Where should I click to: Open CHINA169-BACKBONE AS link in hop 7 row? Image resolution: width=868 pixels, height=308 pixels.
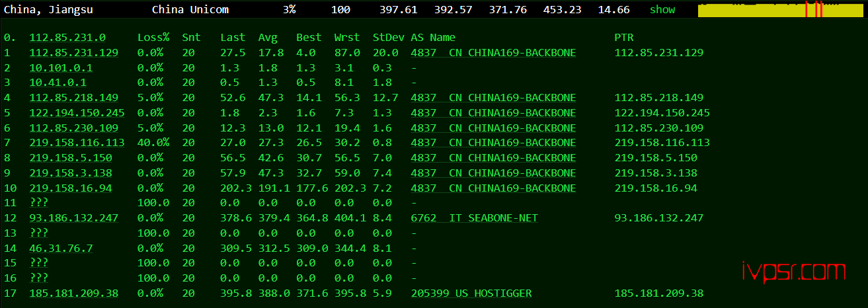(493, 143)
